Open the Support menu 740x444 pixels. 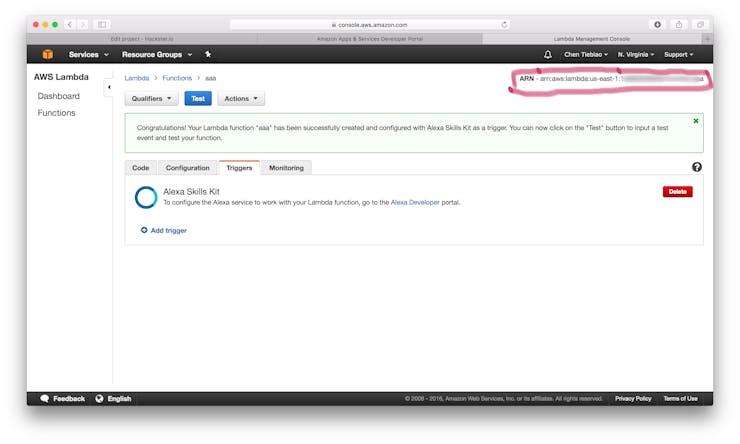click(x=678, y=55)
